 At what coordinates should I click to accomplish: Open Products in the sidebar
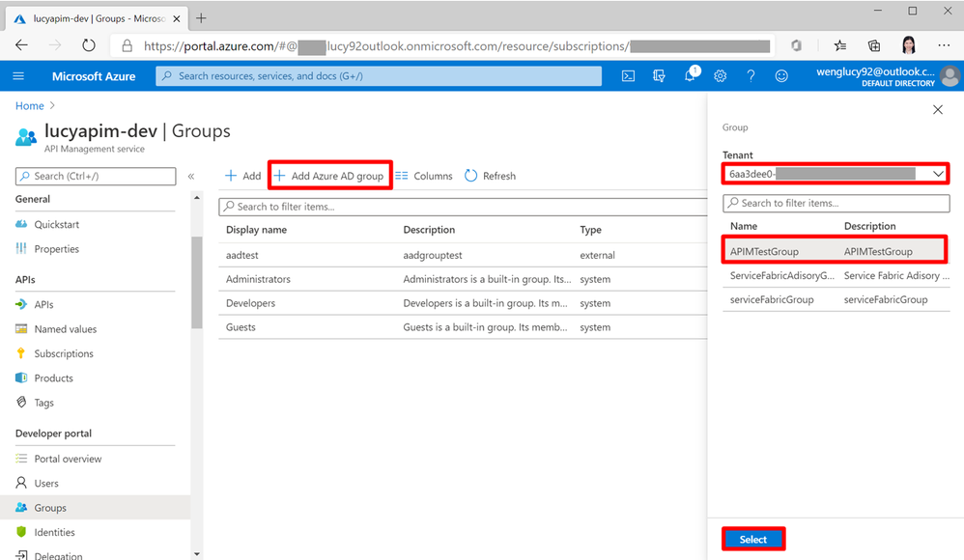53,378
